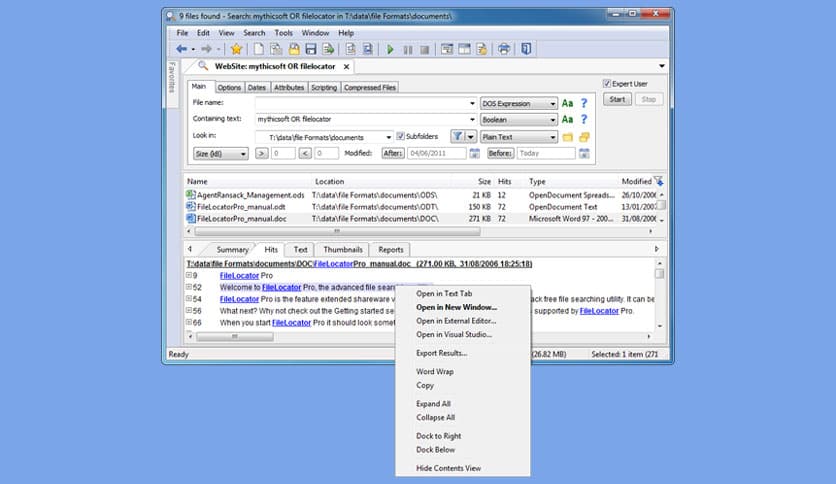Save search using the floppy disk icon

pos(311,49)
